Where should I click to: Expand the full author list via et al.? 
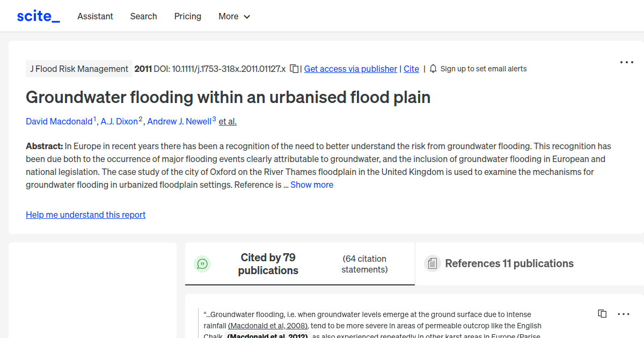tap(227, 121)
